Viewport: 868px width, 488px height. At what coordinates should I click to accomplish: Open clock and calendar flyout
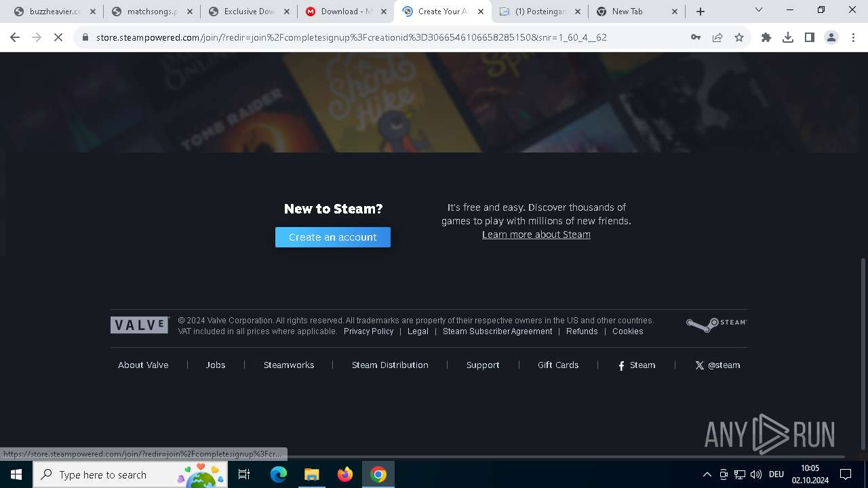coord(810,474)
